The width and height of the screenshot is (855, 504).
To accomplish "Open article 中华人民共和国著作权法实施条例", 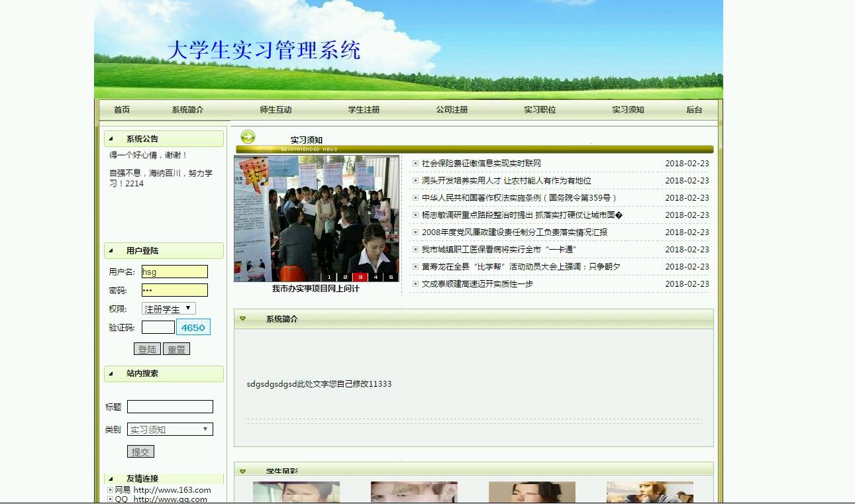I will coord(520,198).
